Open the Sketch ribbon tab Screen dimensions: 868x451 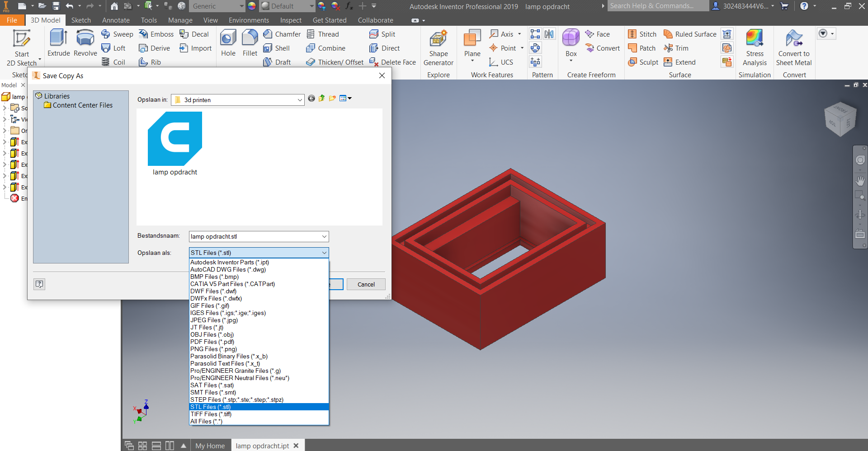click(x=81, y=20)
